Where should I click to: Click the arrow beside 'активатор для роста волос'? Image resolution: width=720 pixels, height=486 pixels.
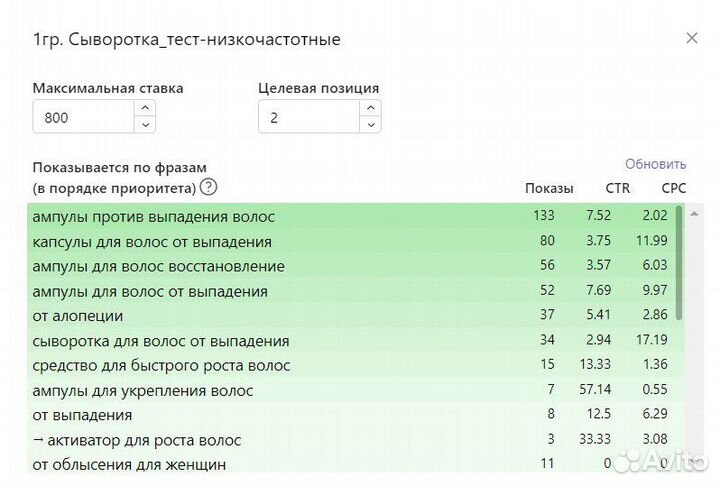coord(38,440)
